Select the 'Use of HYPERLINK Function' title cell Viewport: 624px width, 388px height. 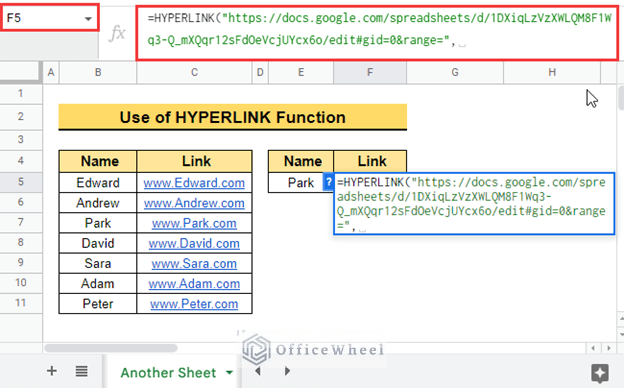pyautogui.click(x=232, y=117)
